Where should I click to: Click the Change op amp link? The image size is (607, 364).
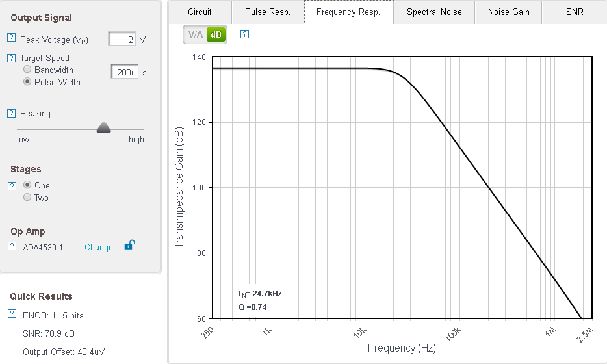click(x=99, y=247)
